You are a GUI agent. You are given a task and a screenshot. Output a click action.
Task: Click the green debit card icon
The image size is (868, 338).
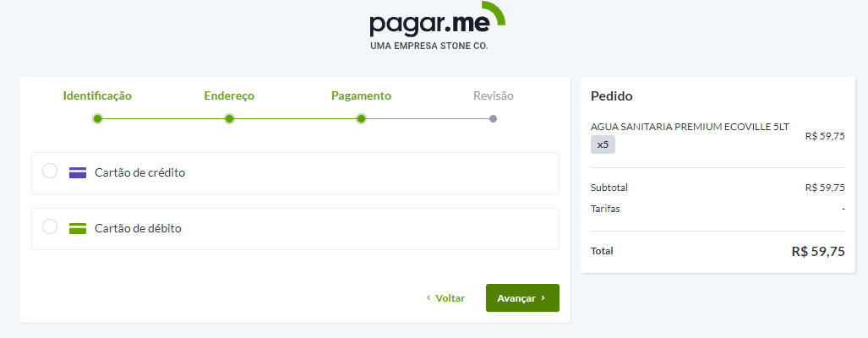(78, 228)
